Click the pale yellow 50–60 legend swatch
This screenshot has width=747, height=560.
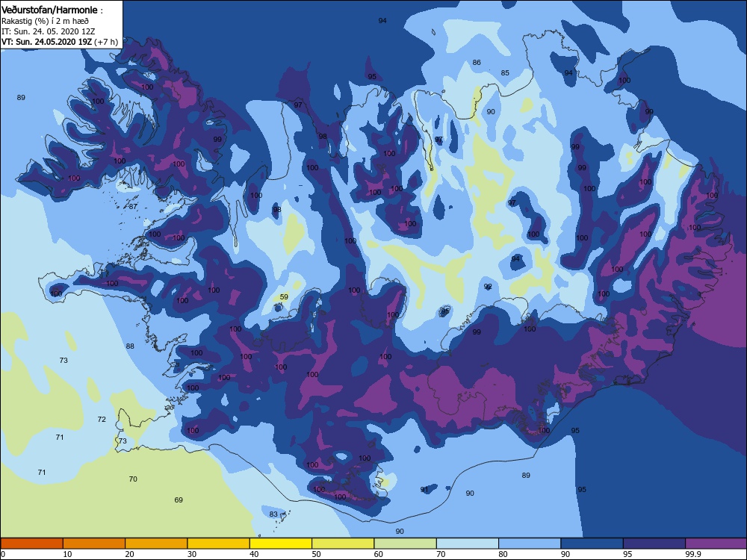coord(343,544)
